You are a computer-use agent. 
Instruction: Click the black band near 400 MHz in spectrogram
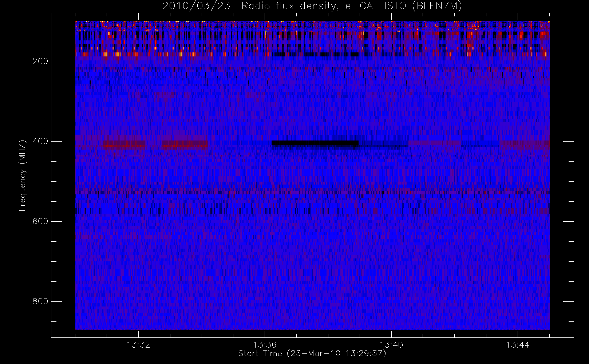pyautogui.click(x=315, y=143)
